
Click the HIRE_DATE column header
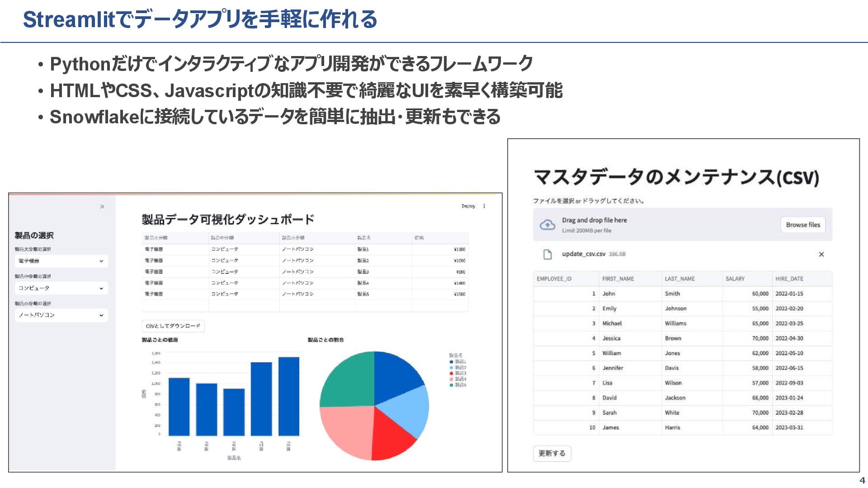pyautogui.click(x=789, y=279)
